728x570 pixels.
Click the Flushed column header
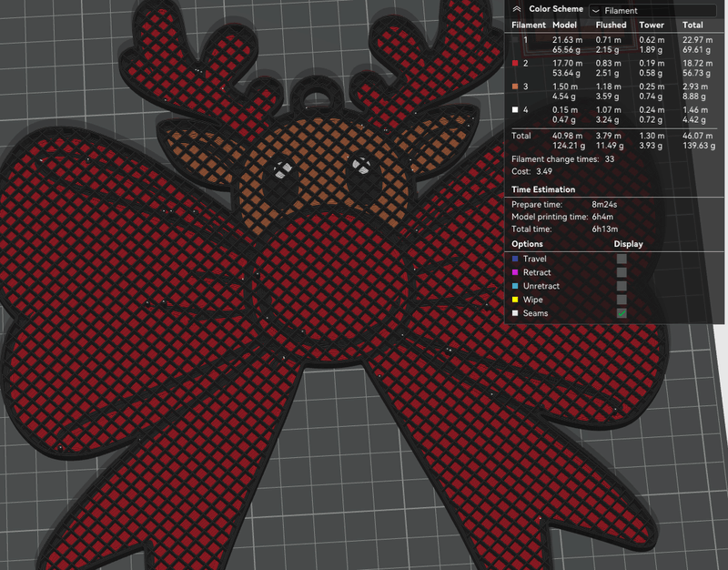click(x=611, y=25)
